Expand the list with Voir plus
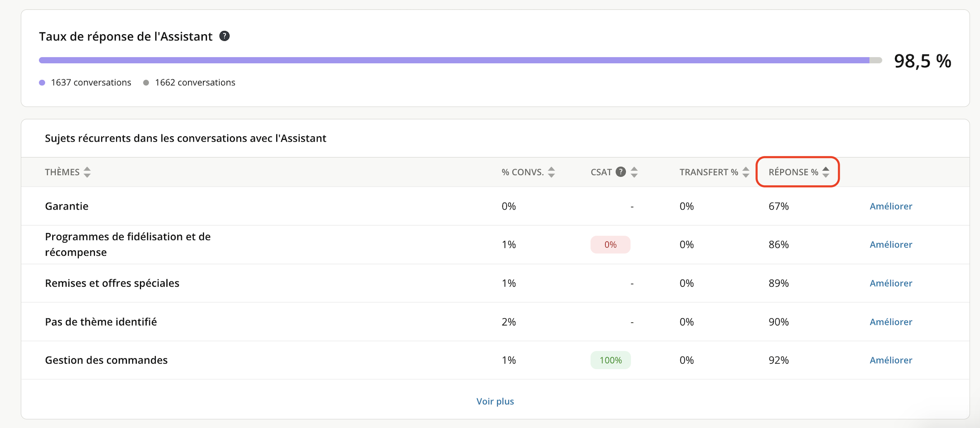Image resolution: width=980 pixels, height=428 pixels. [495, 401]
